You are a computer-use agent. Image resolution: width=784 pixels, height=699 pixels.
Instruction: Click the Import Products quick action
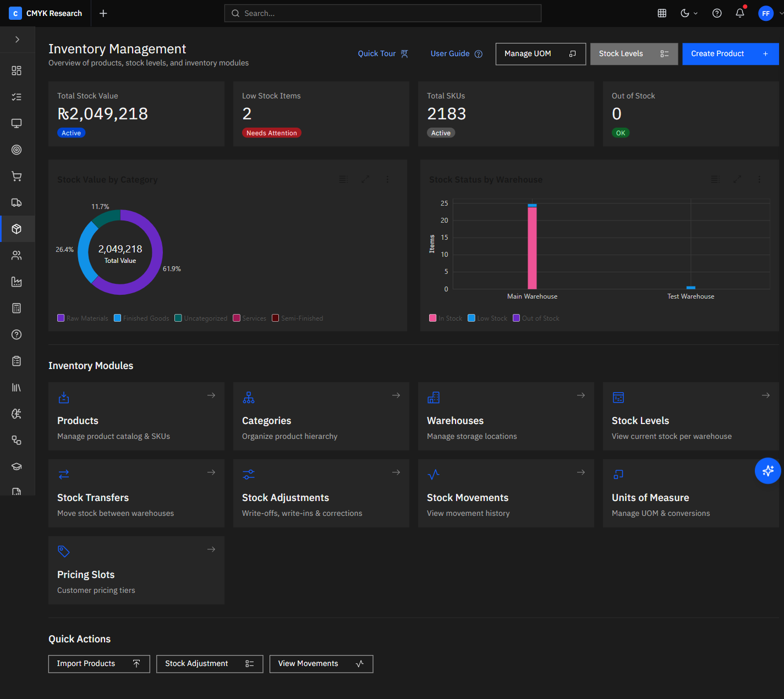tap(99, 664)
